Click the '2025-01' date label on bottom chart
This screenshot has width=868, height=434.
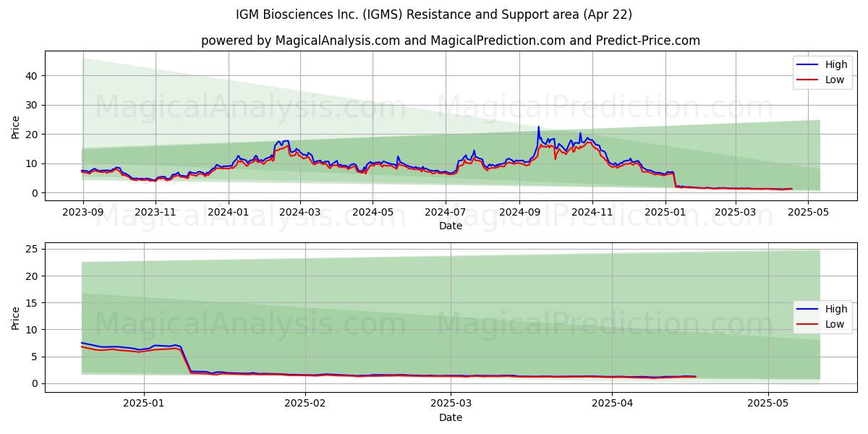[144, 404]
